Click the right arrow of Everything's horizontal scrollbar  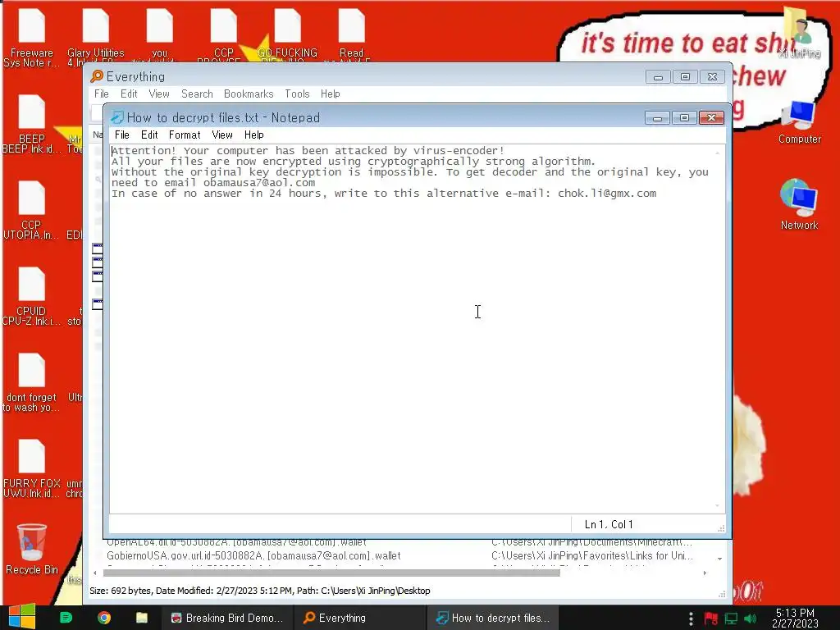[x=705, y=573]
